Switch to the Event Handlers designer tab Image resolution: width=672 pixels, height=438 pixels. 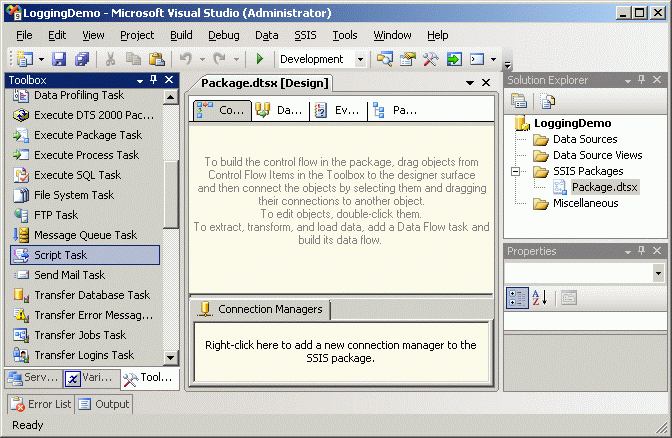[338, 111]
